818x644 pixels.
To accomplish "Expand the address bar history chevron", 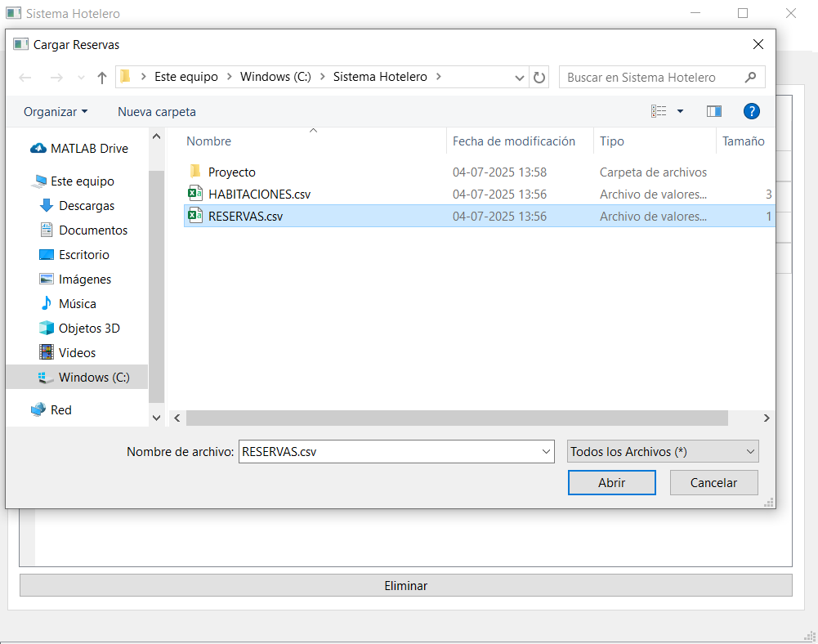I will 519,78.
